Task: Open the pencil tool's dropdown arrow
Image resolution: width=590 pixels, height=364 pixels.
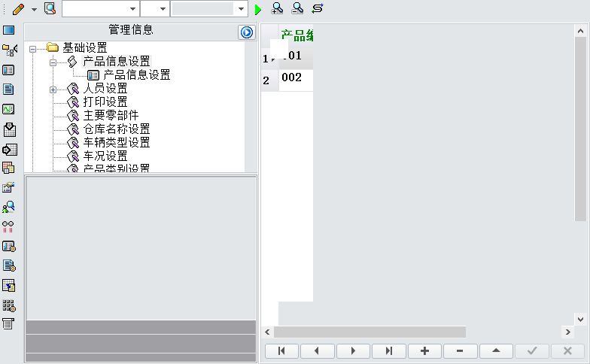Action: pos(35,9)
